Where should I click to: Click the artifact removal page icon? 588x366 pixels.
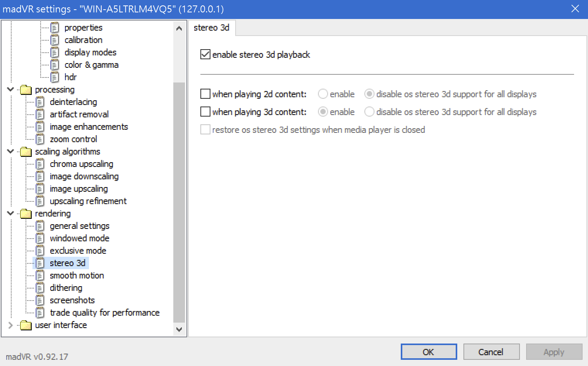40,114
